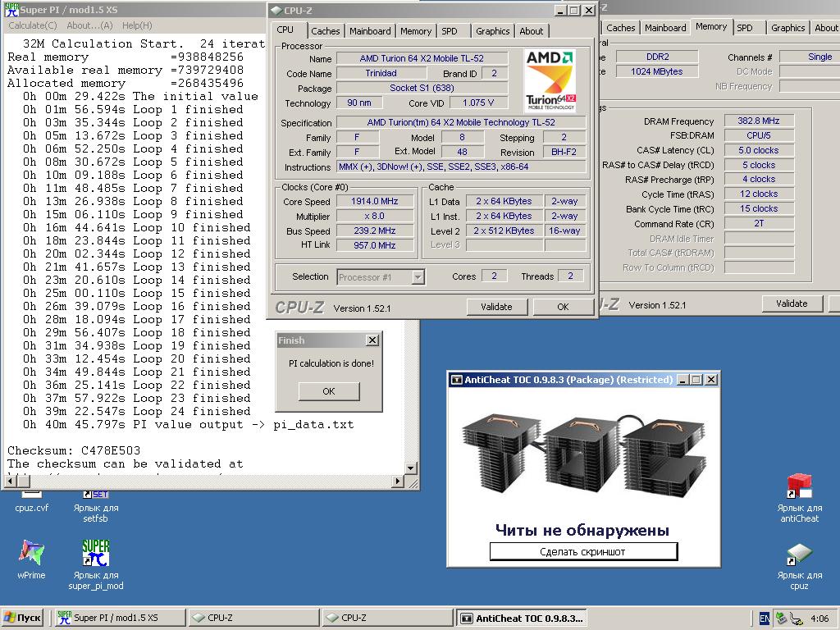
Task: Switch to Caches tab in front CPU-Z
Action: pyautogui.click(x=325, y=31)
